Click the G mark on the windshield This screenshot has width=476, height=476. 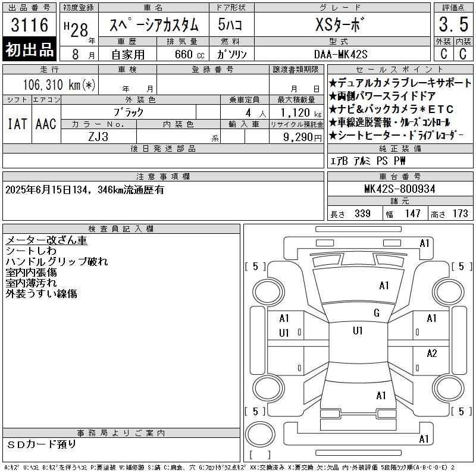(x=376, y=313)
